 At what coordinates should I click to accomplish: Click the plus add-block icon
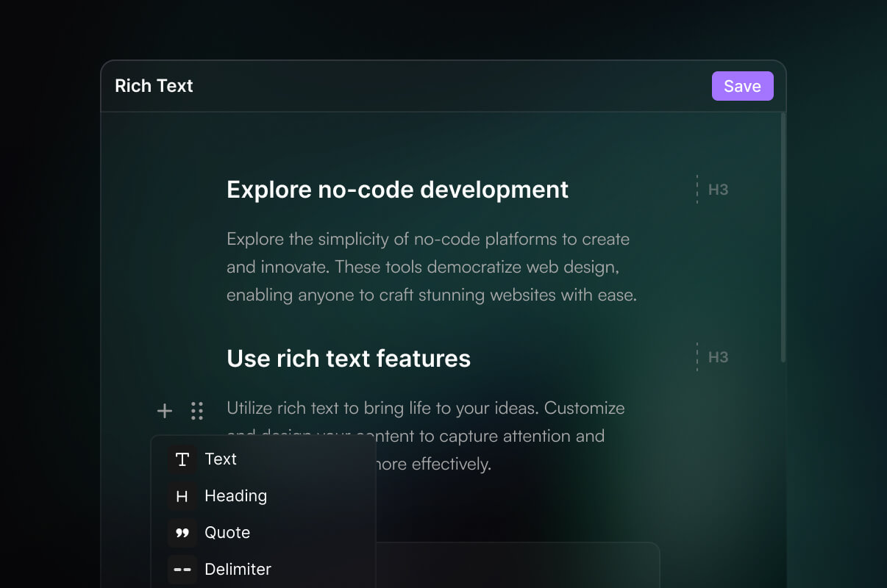165,411
